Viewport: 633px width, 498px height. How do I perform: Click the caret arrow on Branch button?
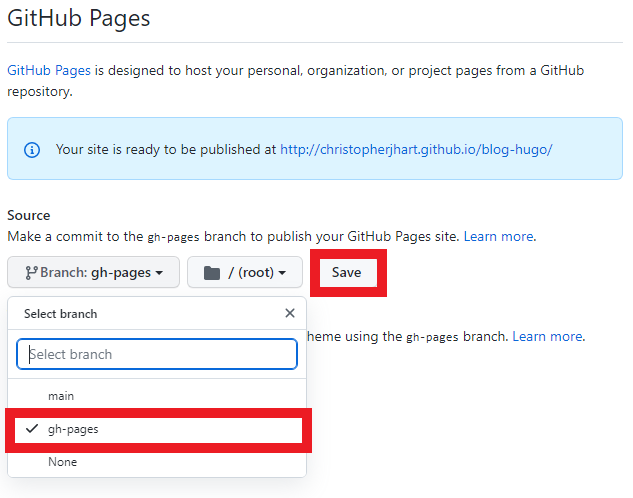(x=160, y=274)
